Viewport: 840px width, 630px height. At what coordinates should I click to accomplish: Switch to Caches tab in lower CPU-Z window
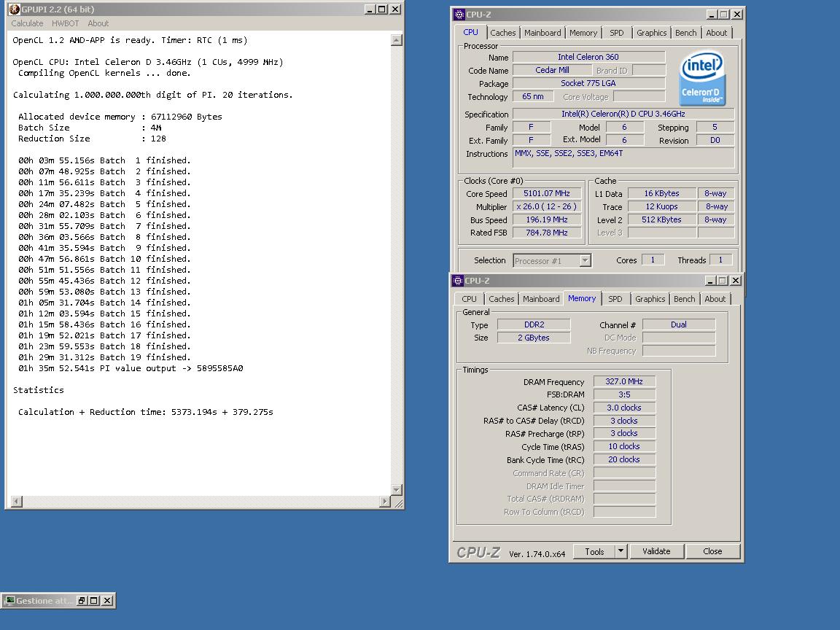click(x=502, y=299)
